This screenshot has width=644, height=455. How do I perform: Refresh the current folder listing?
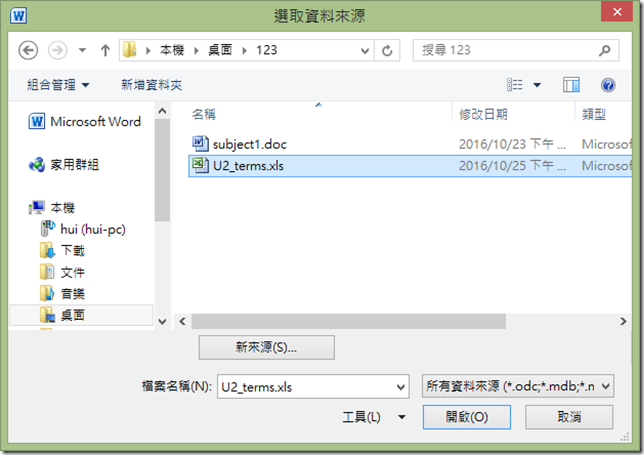click(x=387, y=51)
